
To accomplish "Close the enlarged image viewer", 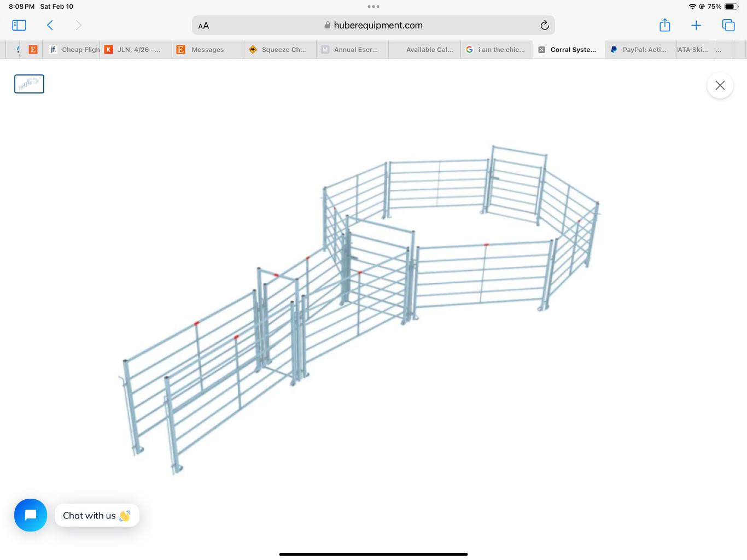I will pyautogui.click(x=720, y=85).
